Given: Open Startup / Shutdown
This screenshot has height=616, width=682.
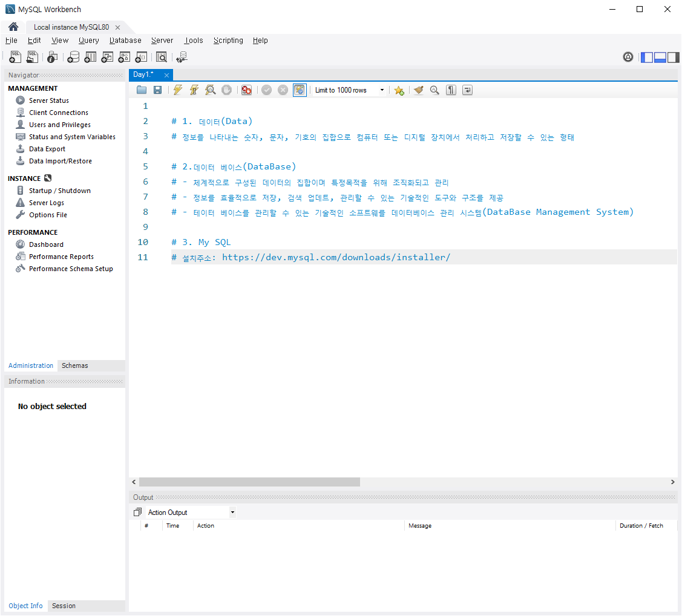Looking at the screenshot, I should [x=59, y=191].
